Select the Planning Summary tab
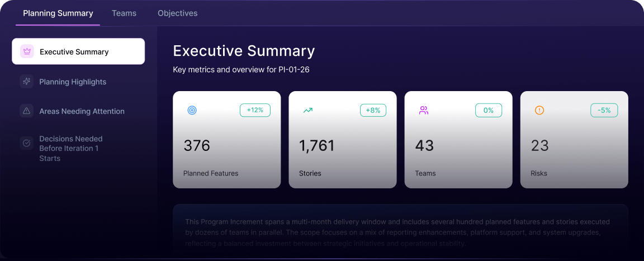 (x=58, y=13)
